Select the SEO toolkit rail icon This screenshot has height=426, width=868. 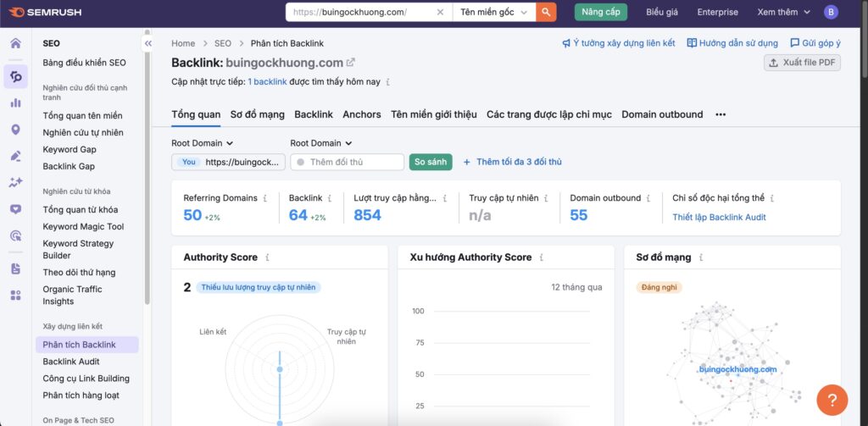15,76
